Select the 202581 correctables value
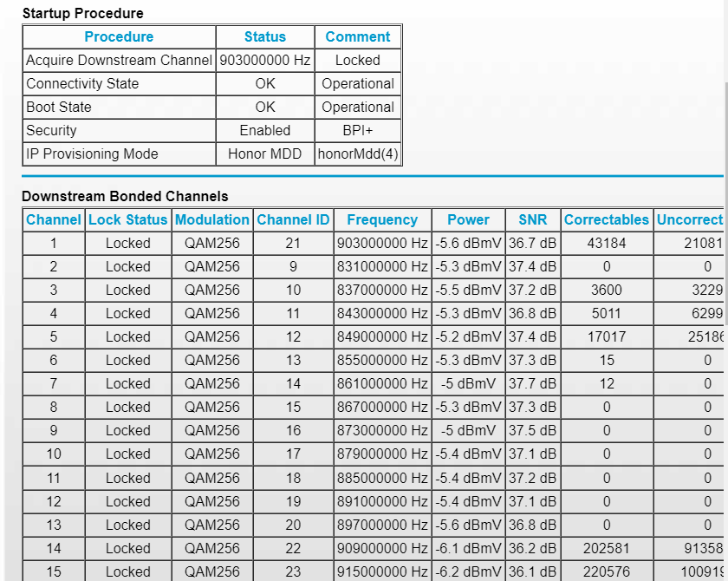This screenshot has width=728, height=581. click(x=607, y=548)
